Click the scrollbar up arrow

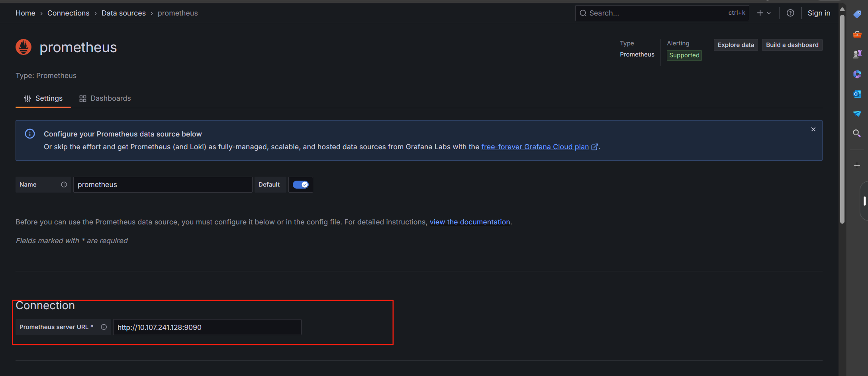pyautogui.click(x=842, y=9)
